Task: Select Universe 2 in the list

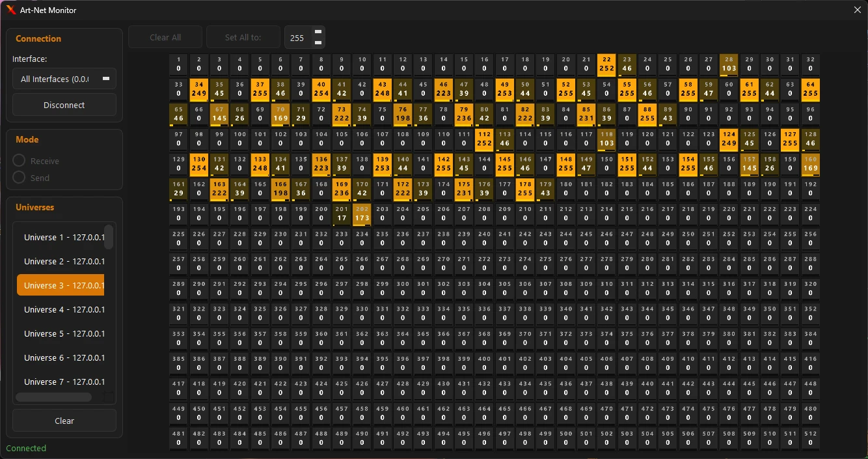Action: [x=61, y=262]
